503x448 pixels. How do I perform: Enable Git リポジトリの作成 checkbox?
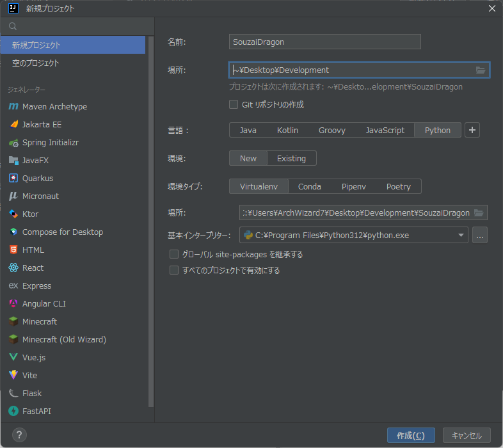(x=234, y=104)
